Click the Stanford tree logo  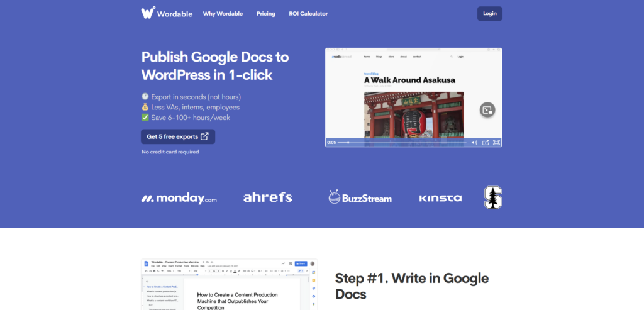tap(493, 197)
